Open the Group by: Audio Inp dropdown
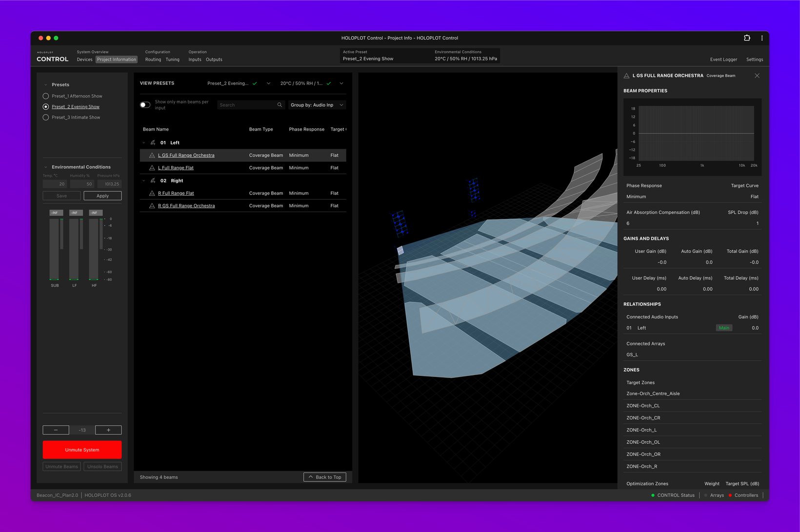The width and height of the screenshot is (800, 532). 317,105
